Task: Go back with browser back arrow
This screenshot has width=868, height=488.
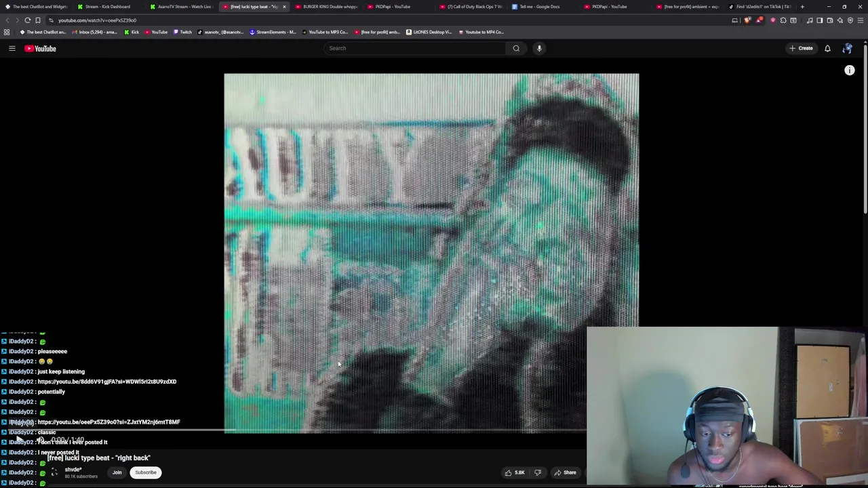Action: pyautogui.click(x=6, y=20)
